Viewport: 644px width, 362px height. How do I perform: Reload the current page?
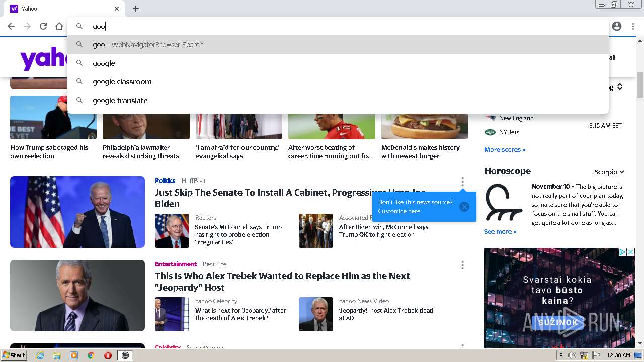point(43,26)
